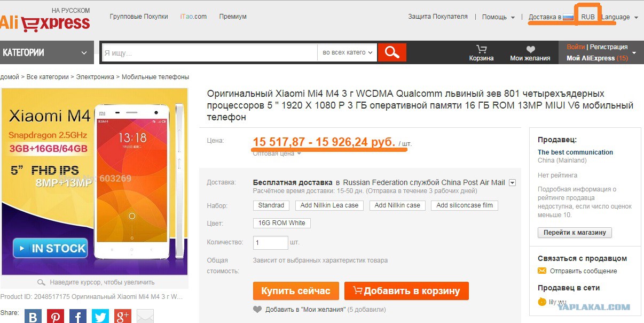Image resolution: width=644 pixels, height=323 pixels.
Task: Click the lily wu seller name
Action: (558, 303)
